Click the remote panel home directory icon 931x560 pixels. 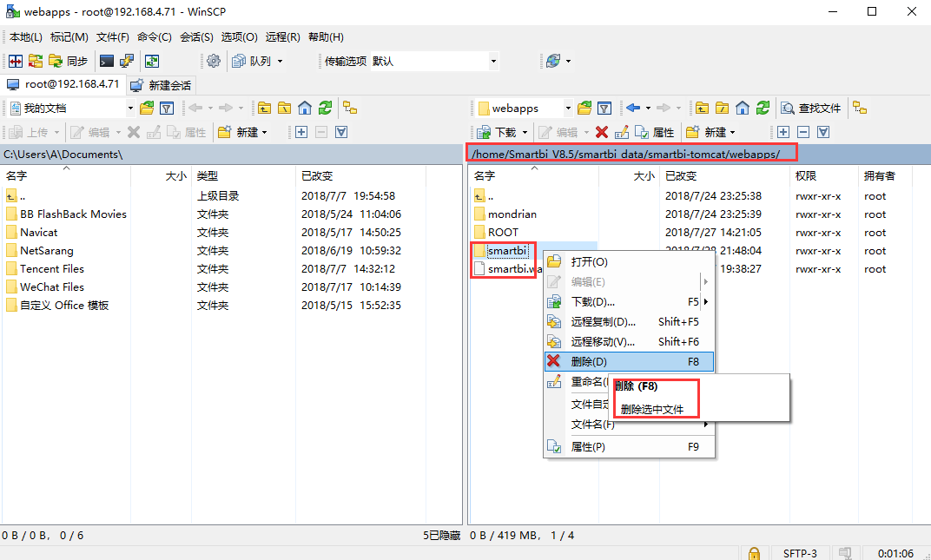(743, 108)
